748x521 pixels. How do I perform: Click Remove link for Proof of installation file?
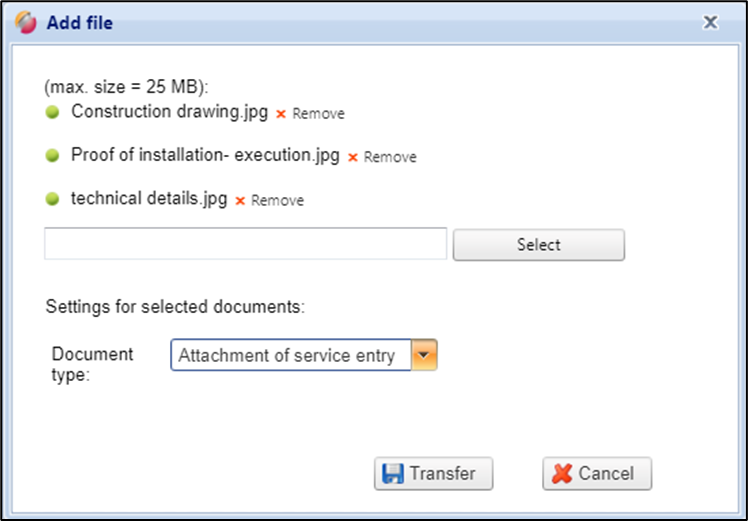(390, 157)
